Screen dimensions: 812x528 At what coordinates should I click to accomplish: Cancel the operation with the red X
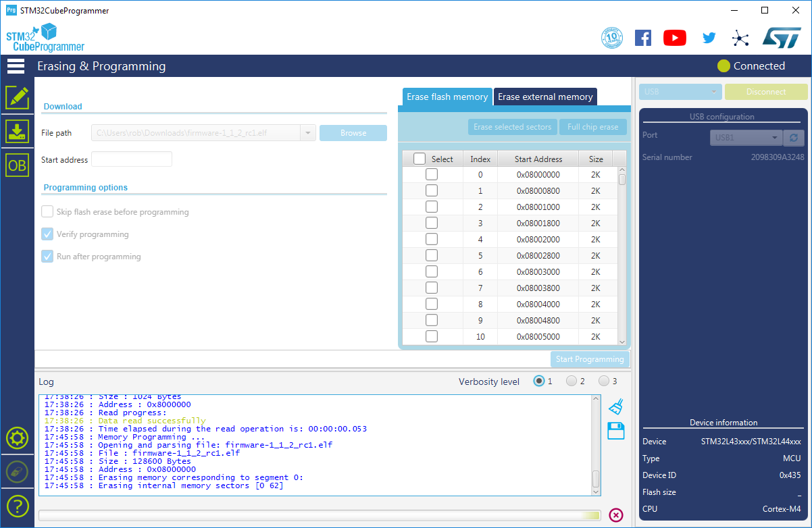pyautogui.click(x=616, y=515)
